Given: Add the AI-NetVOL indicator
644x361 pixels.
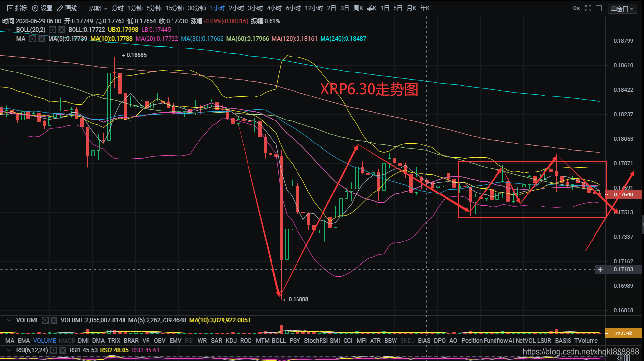Looking at the screenshot, I should [x=521, y=340].
